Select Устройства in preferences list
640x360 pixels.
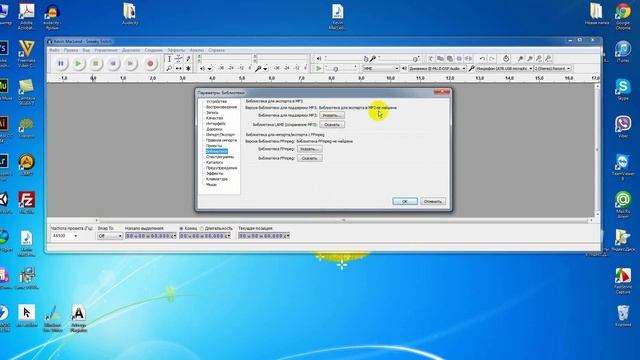[216, 101]
